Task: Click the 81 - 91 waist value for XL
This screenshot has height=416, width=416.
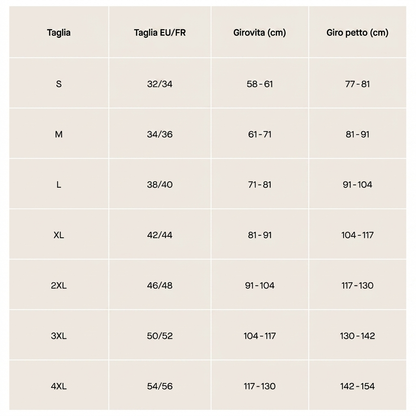Action: tap(259, 235)
